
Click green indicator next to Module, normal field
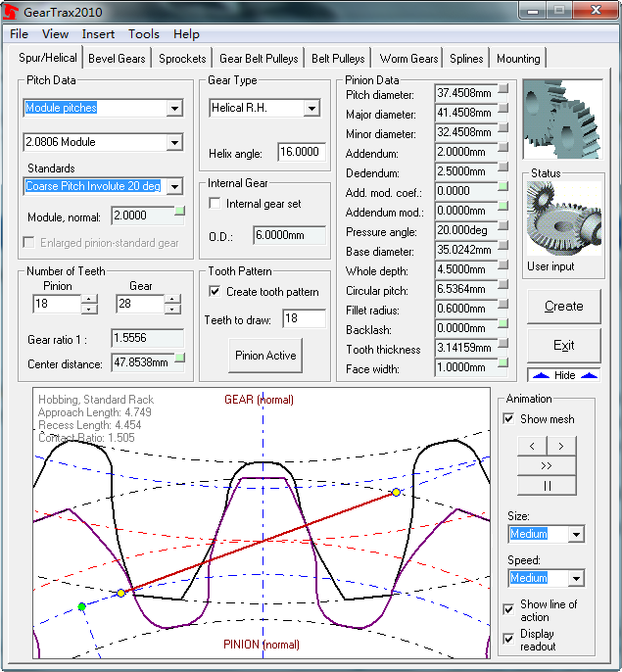point(180,211)
